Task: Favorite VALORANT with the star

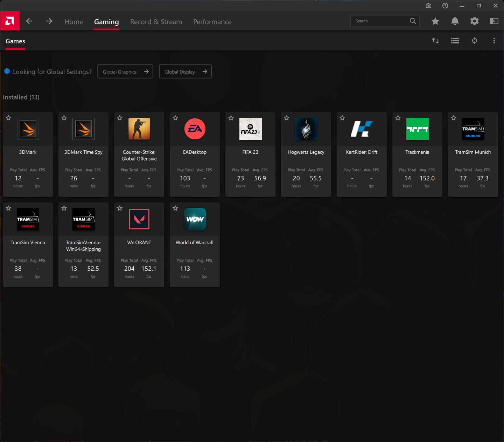Action: click(120, 208)
